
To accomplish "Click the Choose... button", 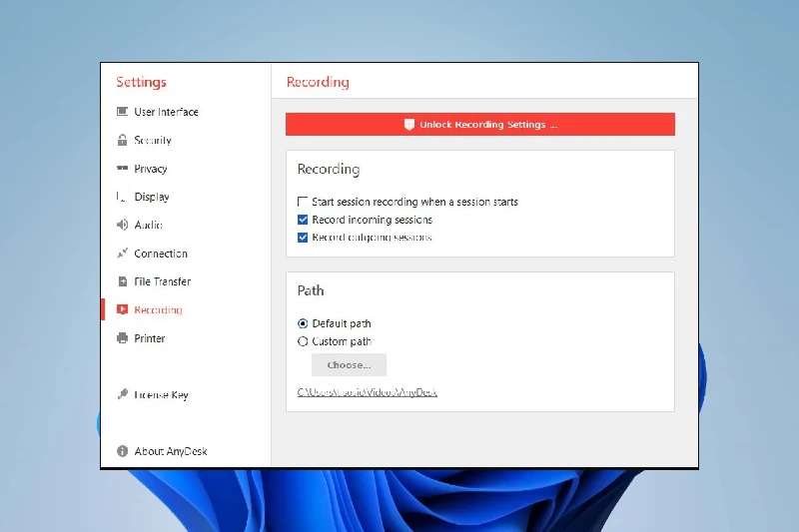I will [x=349, y=365].
